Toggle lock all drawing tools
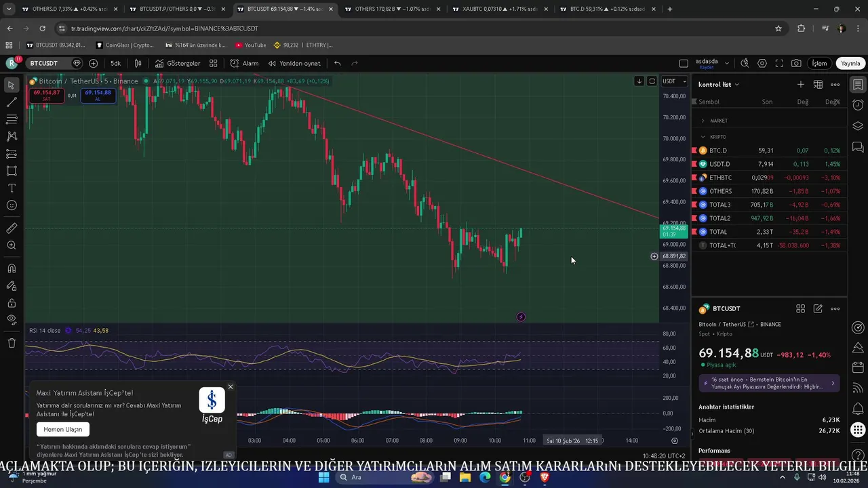 (x=11, y=303)
